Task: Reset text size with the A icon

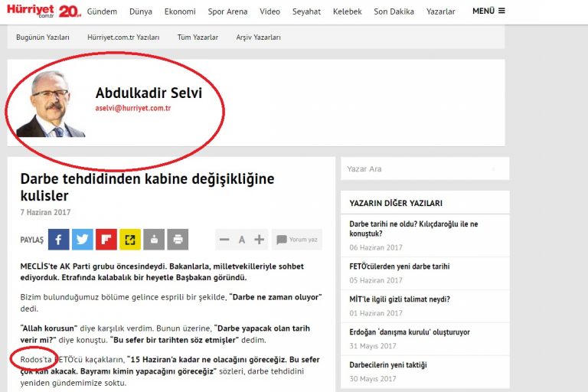Action: coord(242,240)
